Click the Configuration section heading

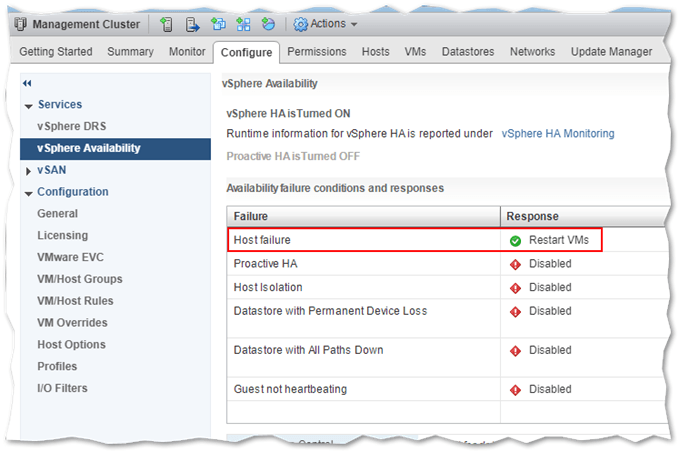point(73,192)
